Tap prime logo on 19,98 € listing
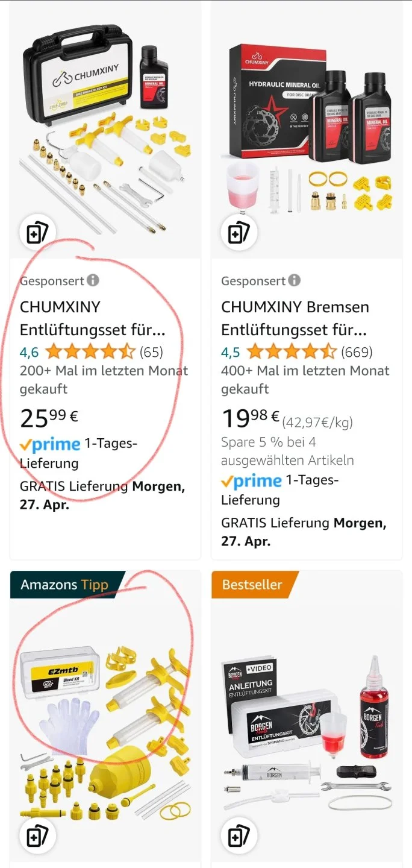The width and height of the screenshot is (412, 868). [252, 481]
